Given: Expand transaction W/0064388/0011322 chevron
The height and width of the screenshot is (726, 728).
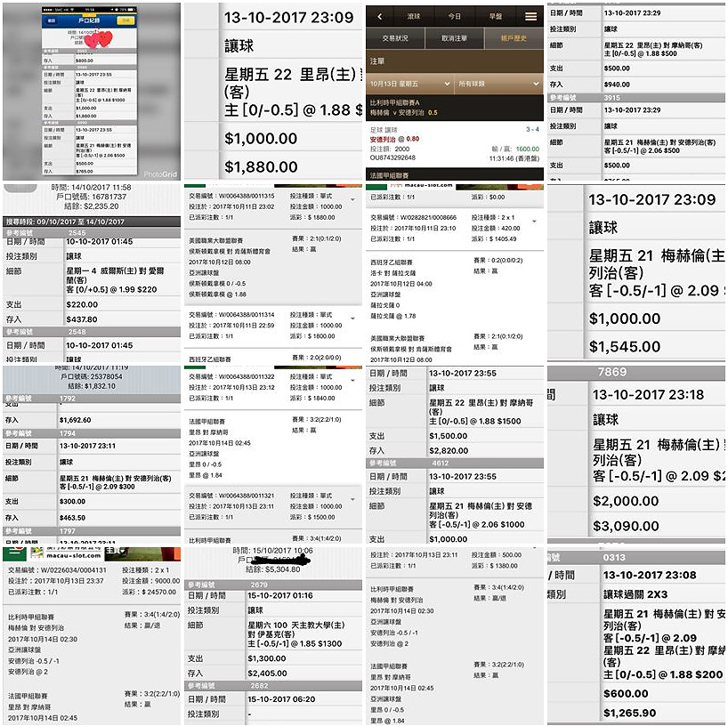Looking at the screenshot, I should click(352, 381).
